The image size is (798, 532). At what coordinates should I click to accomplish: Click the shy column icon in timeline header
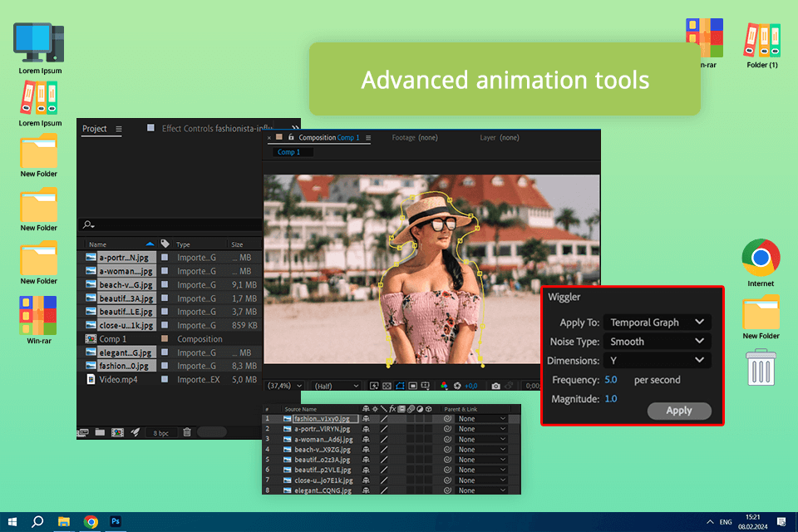coord(366,409)
